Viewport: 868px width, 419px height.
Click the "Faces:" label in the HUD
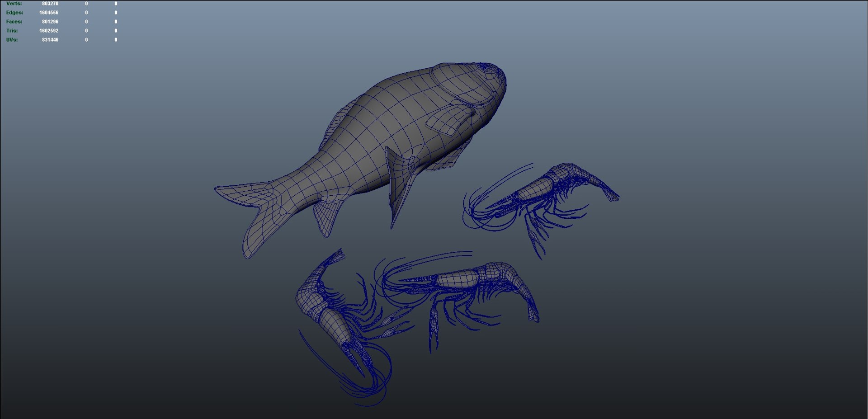(x=14, y=22)
